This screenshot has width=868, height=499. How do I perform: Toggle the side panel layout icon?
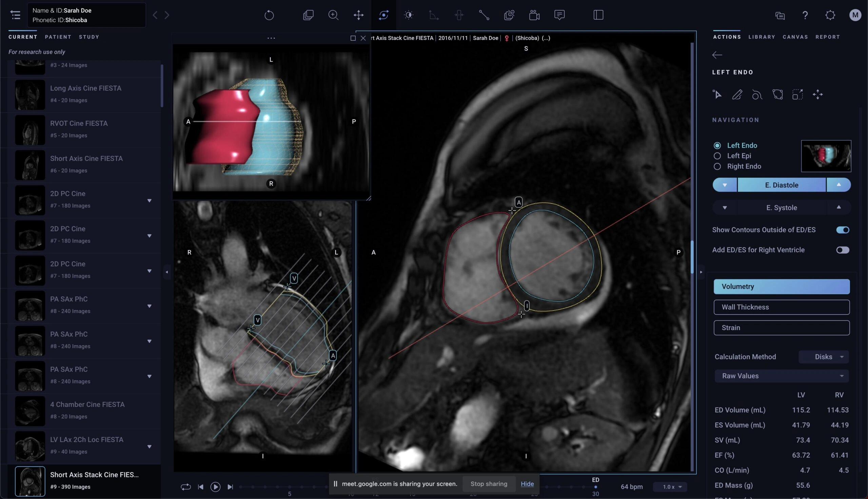(598, 15)
